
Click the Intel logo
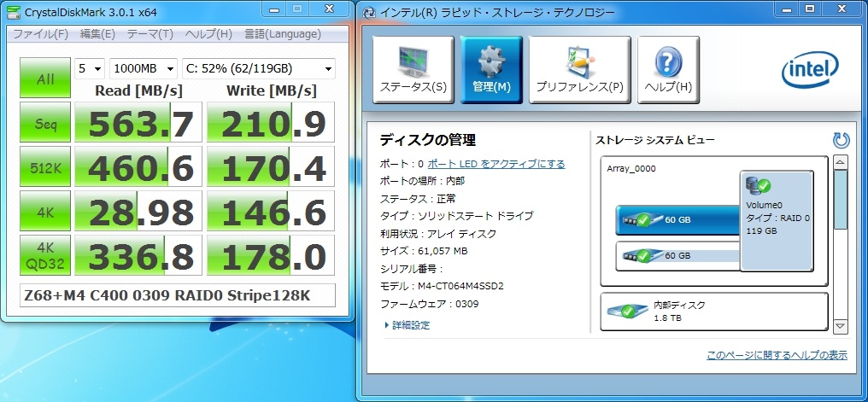[x=810, y=71]
